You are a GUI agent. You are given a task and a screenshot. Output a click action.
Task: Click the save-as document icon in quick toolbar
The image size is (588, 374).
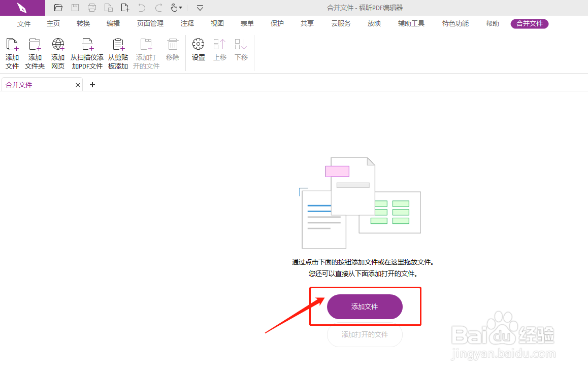108,8
